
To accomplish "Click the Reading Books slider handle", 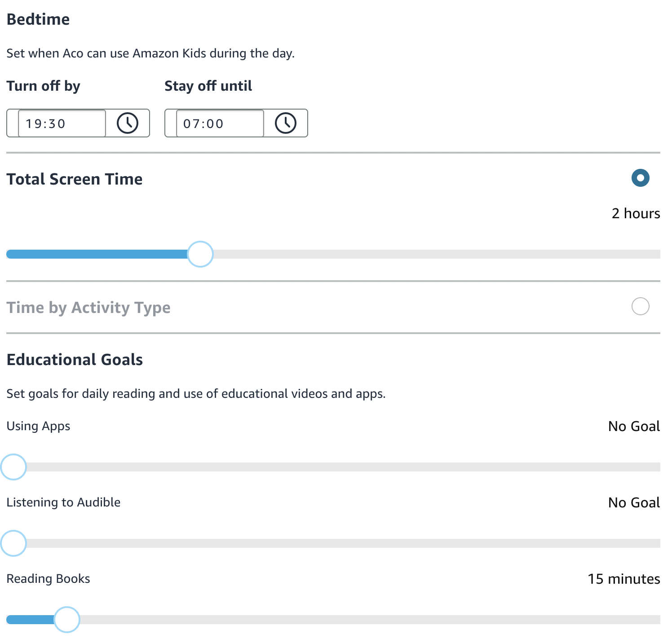I will [66, 620].
